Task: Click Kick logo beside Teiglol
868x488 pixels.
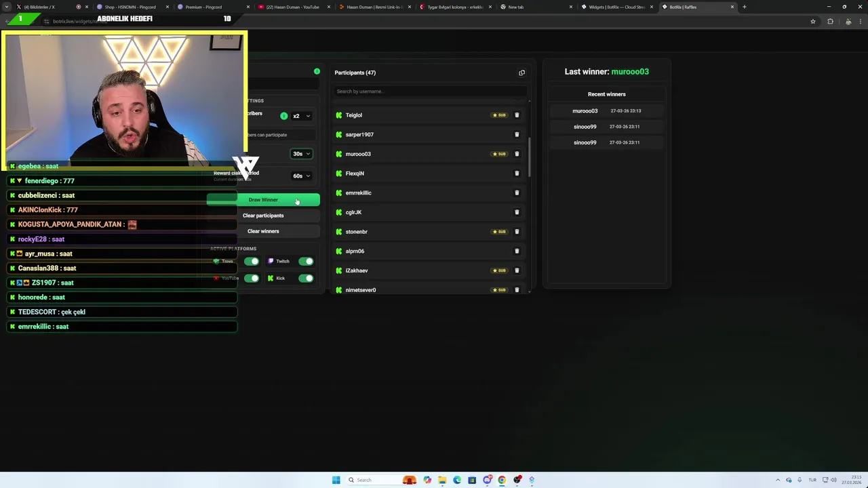Action: 339,115
